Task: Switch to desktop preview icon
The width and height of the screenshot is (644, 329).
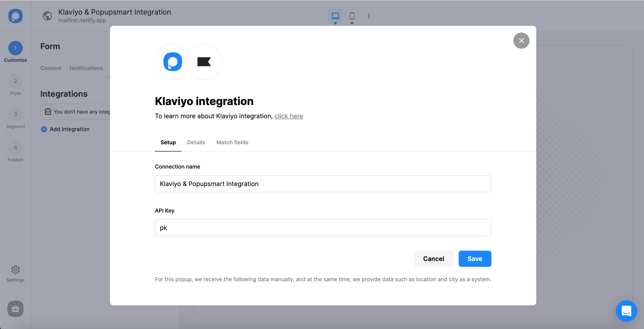Action: (335, 16)
